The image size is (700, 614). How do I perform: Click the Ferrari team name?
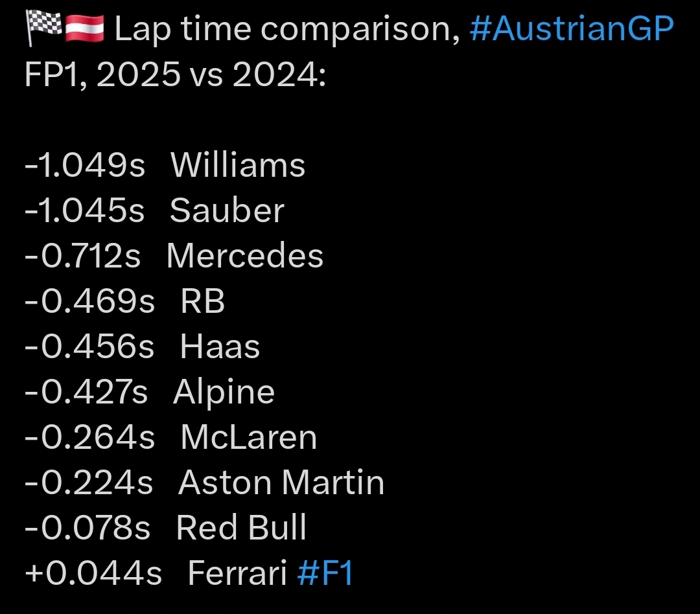pyautogui.click(x=237, y=573)
